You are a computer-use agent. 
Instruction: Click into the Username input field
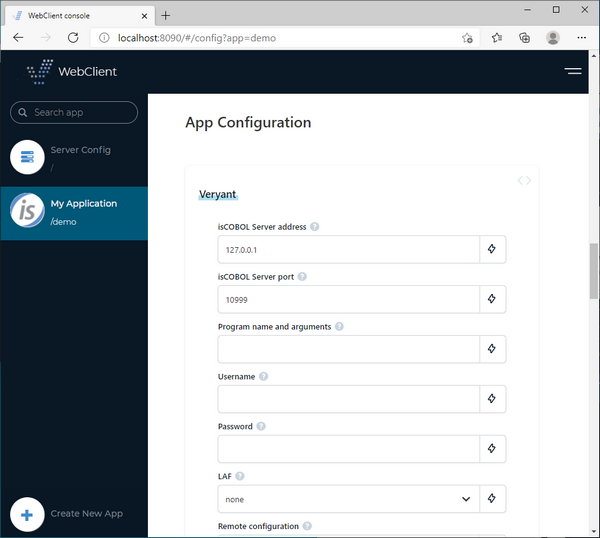coord(349,399)
